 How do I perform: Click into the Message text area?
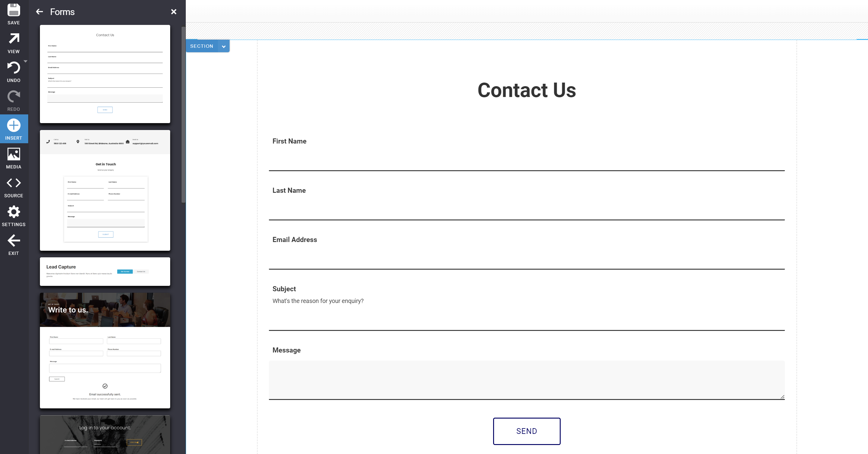tap(527, 380)
